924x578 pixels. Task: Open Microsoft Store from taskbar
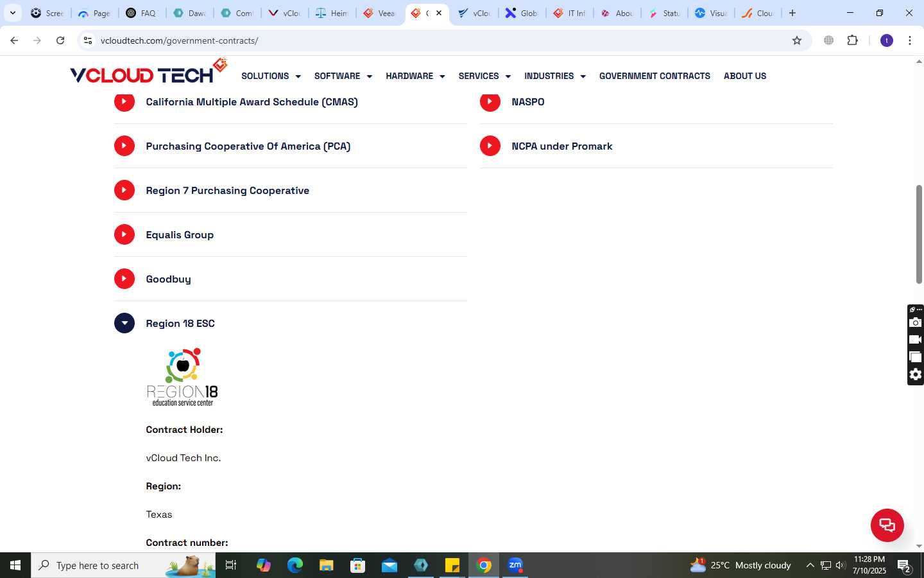point(357,565)
